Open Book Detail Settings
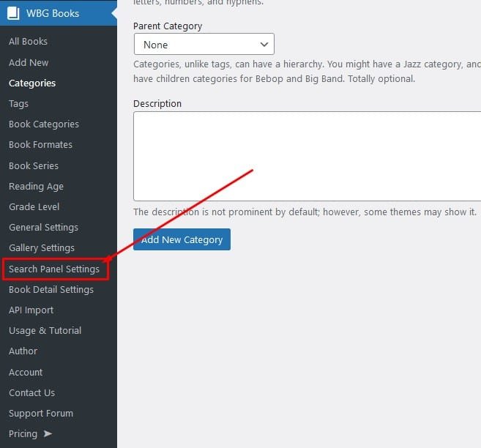Image resolution: width=481 pixels, height=448 pixels. 51,290
